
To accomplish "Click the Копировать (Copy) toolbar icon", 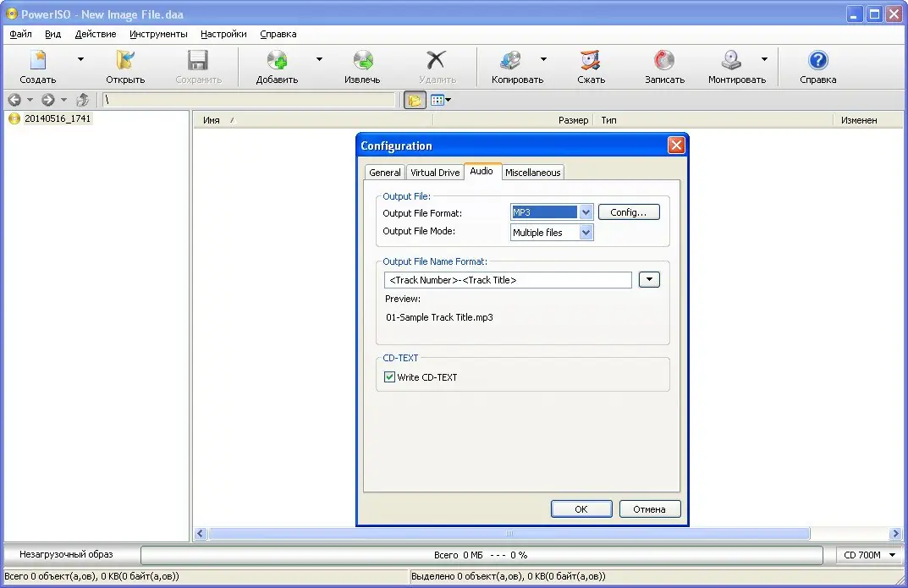I will 511,60.
